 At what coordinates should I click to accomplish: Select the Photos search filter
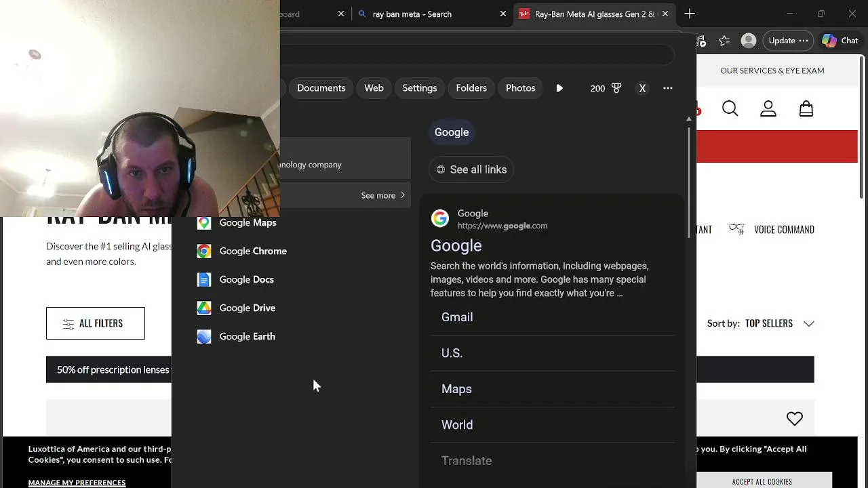[x=520, y=88]
